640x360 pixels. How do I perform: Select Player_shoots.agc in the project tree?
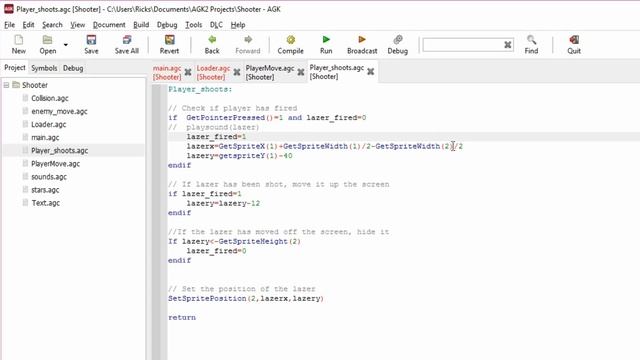click(60, 150)
